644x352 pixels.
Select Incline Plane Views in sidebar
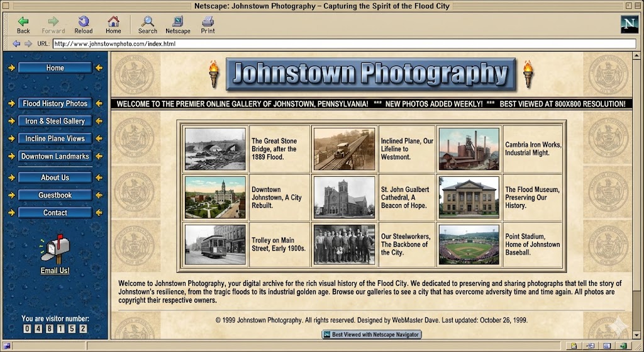pyautogui.click(x=55, y=139)
